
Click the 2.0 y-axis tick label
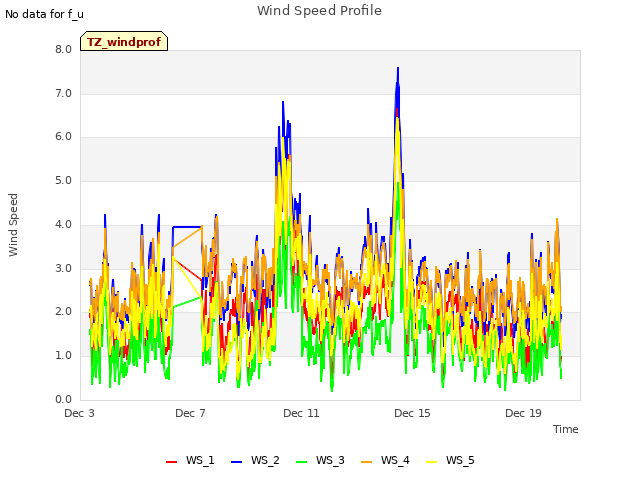(x=63, y=312)
